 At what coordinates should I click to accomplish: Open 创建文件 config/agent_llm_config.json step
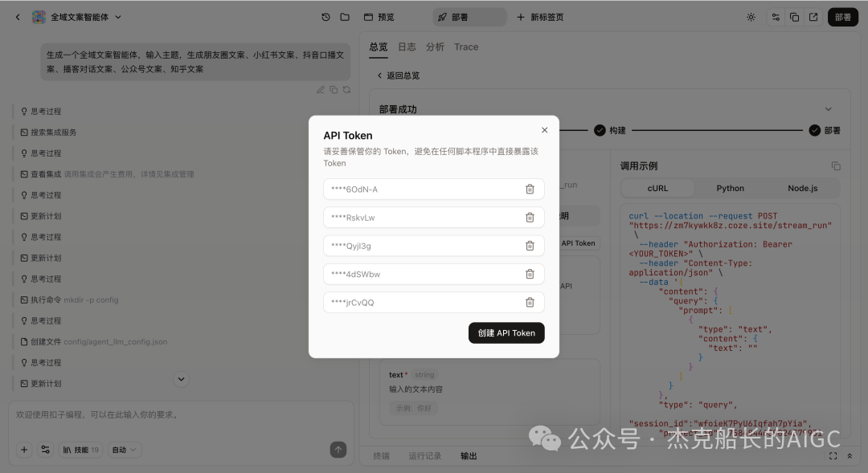93,342
